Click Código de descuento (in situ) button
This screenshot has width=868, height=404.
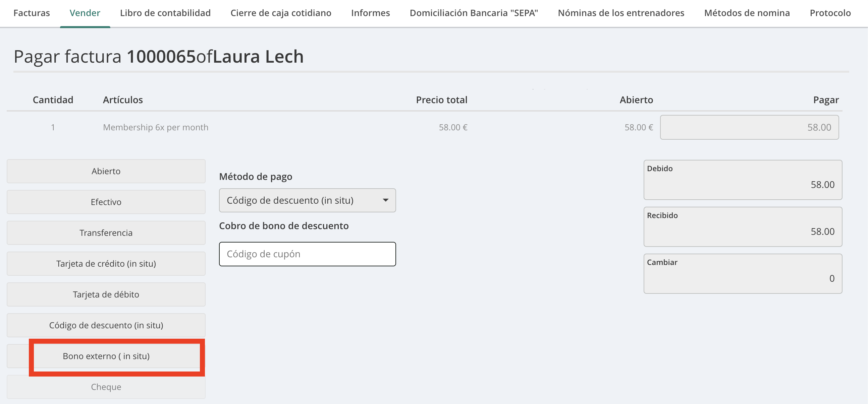106,325
